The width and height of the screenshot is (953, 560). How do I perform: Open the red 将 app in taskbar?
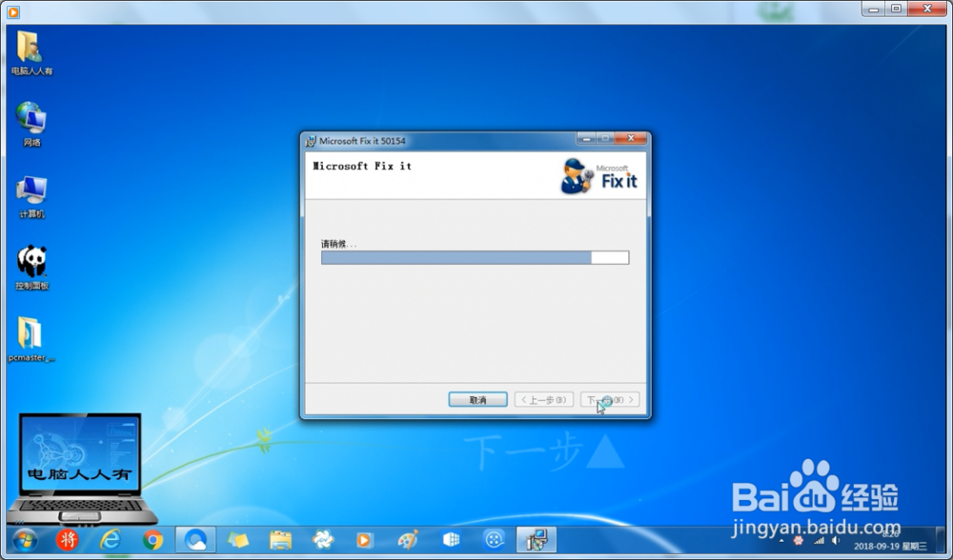click(68, 539)
